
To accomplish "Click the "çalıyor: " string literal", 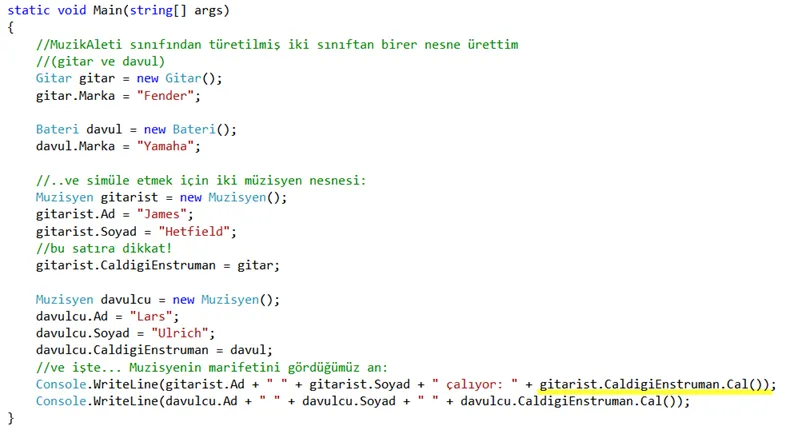I will click(x=474, y=385).
